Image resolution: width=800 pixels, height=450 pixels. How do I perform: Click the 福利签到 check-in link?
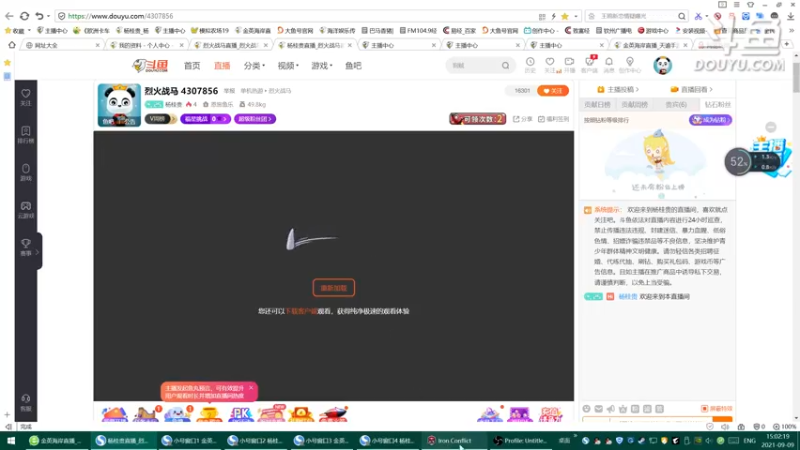pos(554,119)
